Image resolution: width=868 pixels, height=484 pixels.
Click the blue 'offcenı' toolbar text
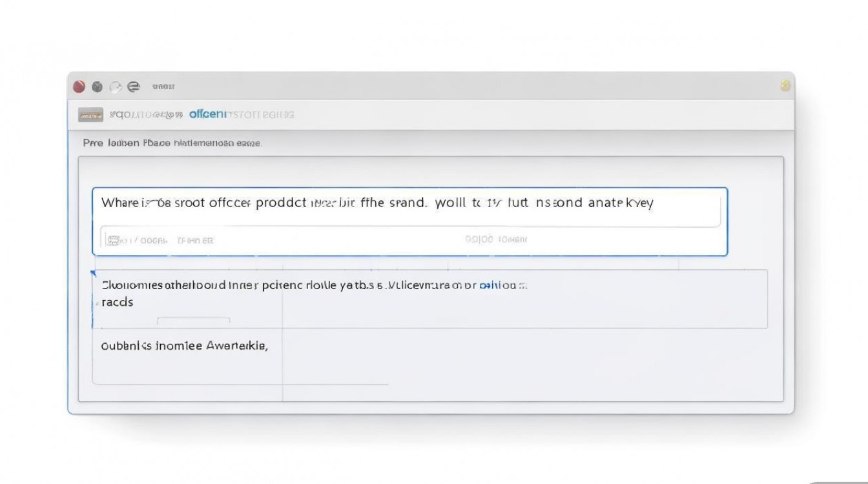tap(207, 115)
